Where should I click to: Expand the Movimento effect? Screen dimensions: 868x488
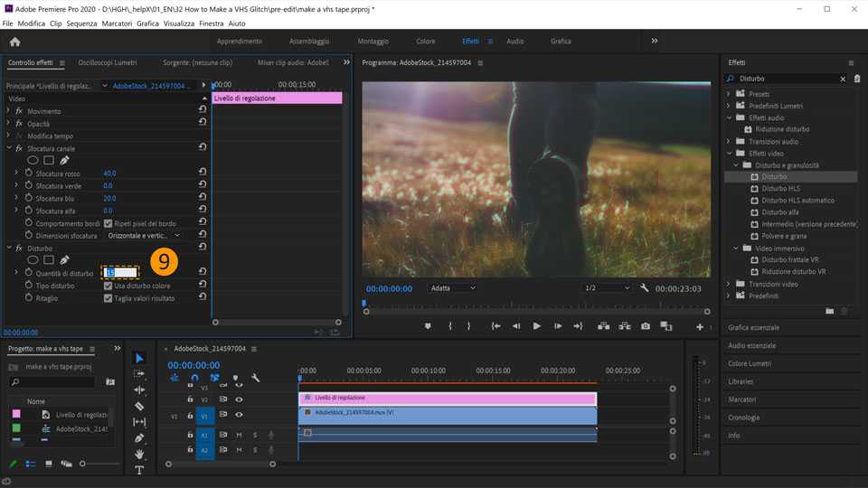click(x=8, y=111)
